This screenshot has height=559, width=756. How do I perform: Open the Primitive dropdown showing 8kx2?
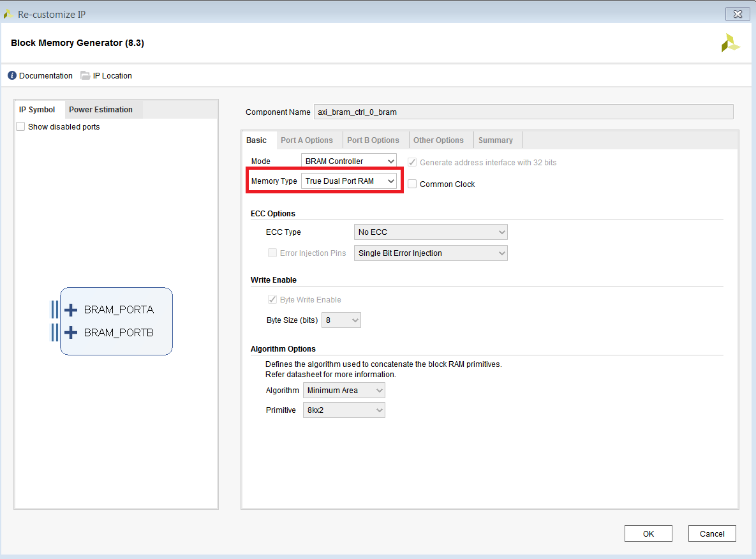344,410
